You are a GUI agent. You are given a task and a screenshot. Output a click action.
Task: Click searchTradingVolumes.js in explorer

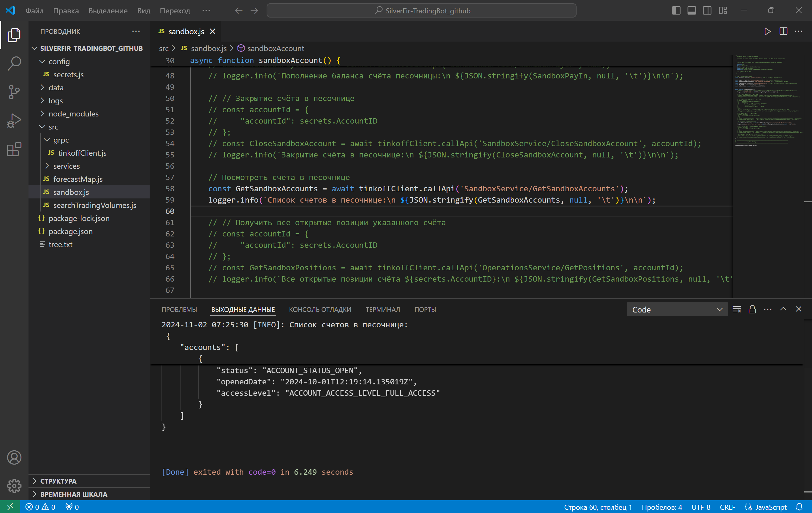(94, 204)
